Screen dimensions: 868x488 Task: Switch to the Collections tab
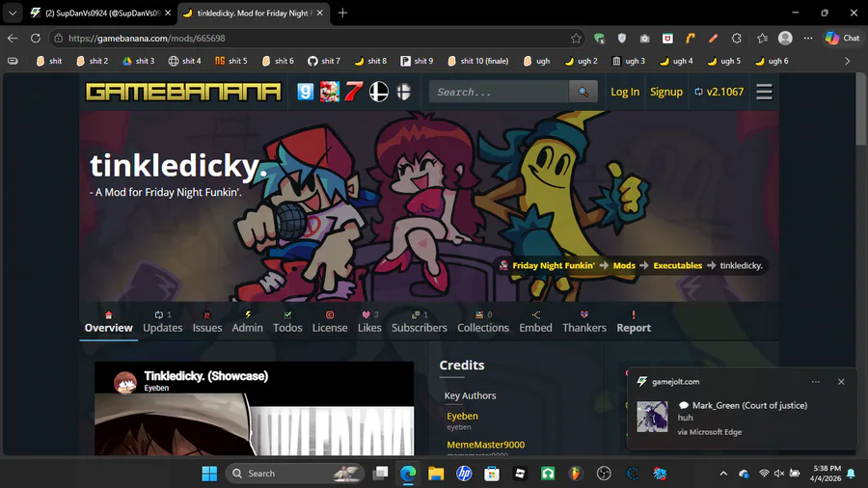coord(483,322)
